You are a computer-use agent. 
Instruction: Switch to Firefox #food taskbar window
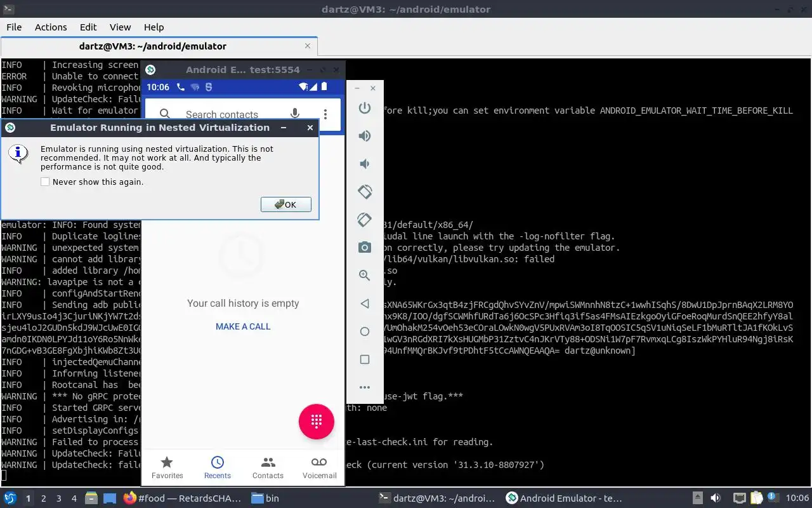[183, 498]
